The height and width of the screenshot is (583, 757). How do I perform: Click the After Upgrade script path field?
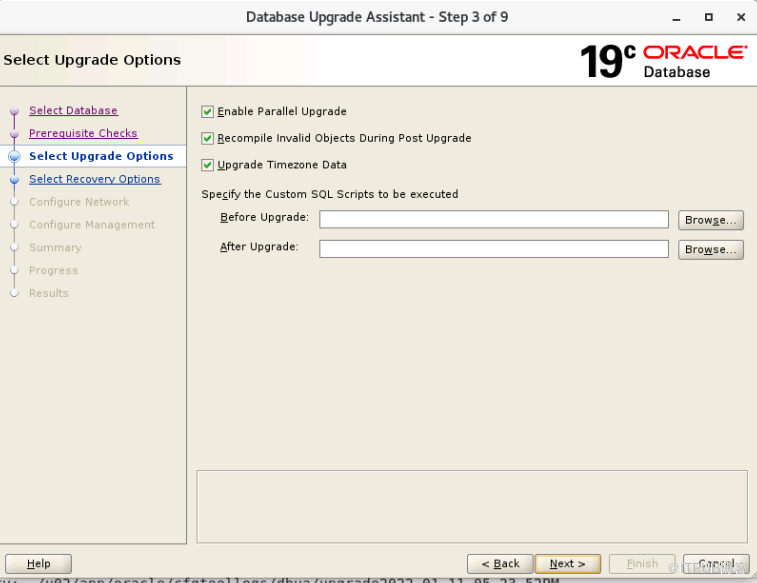click(x=493, y=249)
